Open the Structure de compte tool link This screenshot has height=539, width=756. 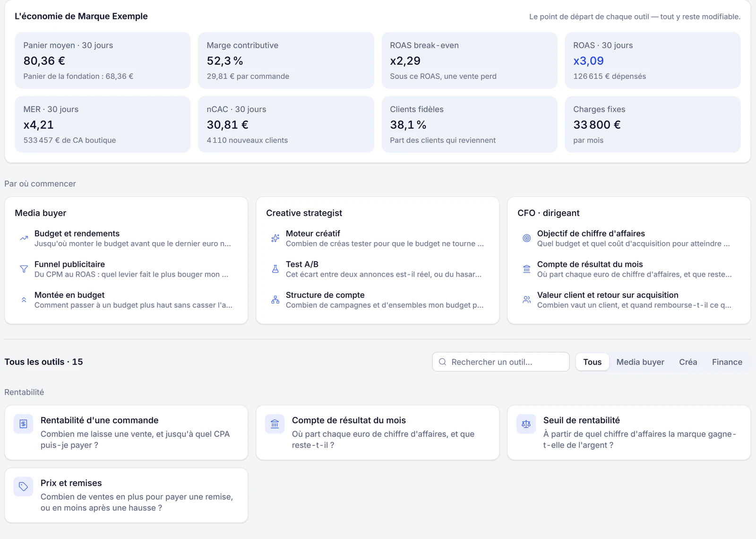click(378, 300)
